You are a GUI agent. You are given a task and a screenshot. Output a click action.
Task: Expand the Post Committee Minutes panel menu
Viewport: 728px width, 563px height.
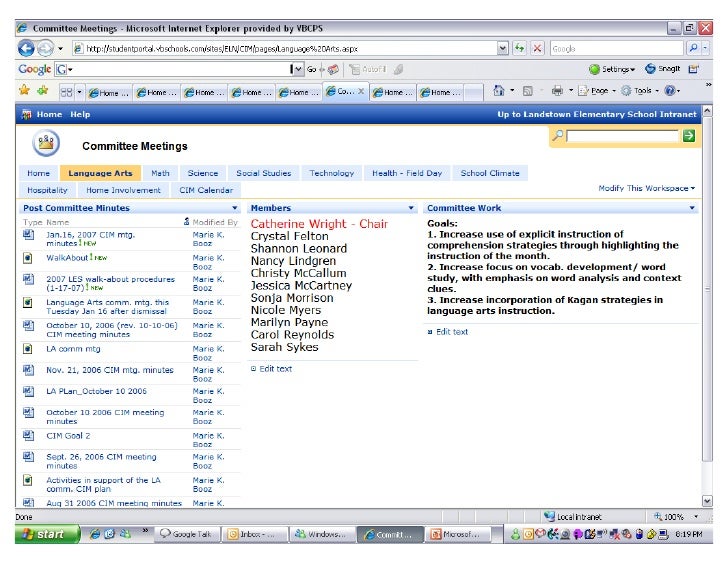coord(235,208)
